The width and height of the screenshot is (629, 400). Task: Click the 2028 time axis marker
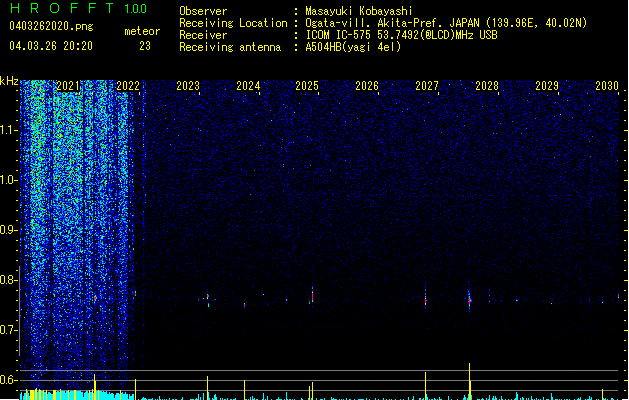487,86
